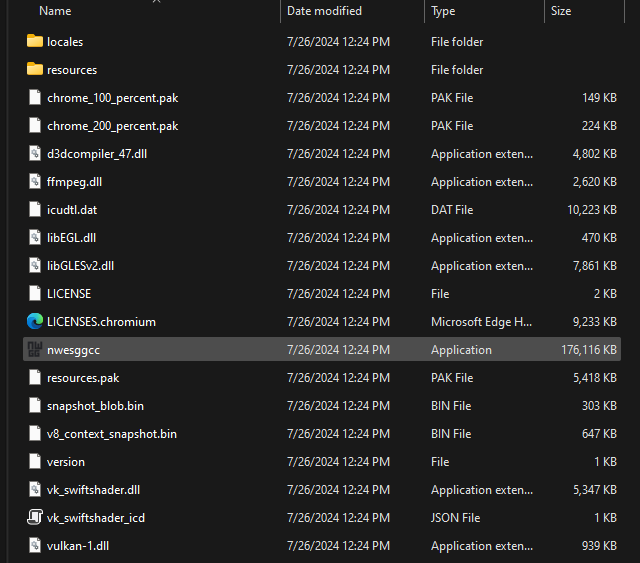Click the resources folder icon
Image resolution: width=640 pixels, height=563 pixels.
point(35,70)
